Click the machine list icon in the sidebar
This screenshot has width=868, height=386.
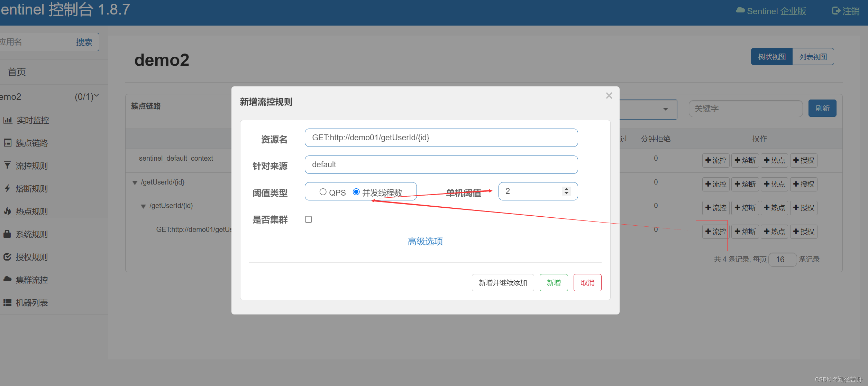7,302
